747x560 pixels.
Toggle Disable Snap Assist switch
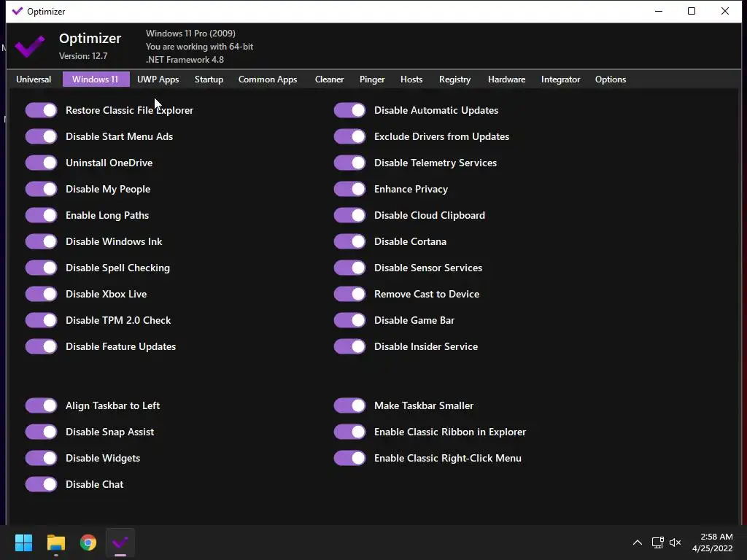[x=42, y=432]
